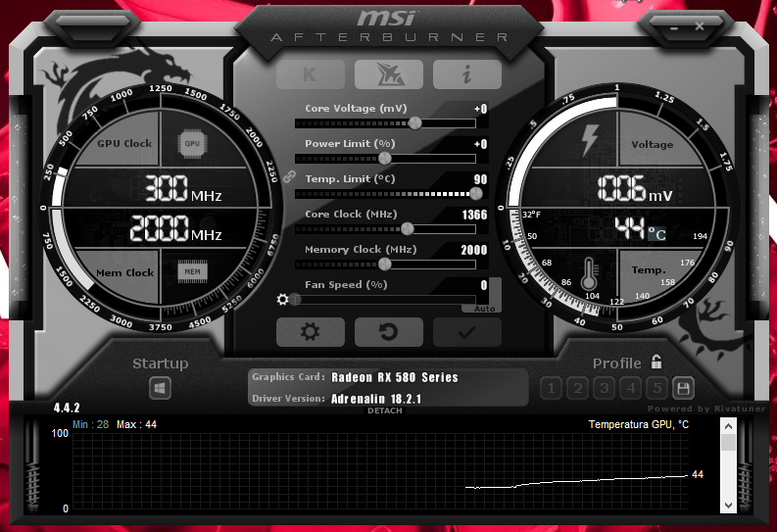Toggle the °C temperature unit indicator
The image size is (777, 532).
[657, 233]
